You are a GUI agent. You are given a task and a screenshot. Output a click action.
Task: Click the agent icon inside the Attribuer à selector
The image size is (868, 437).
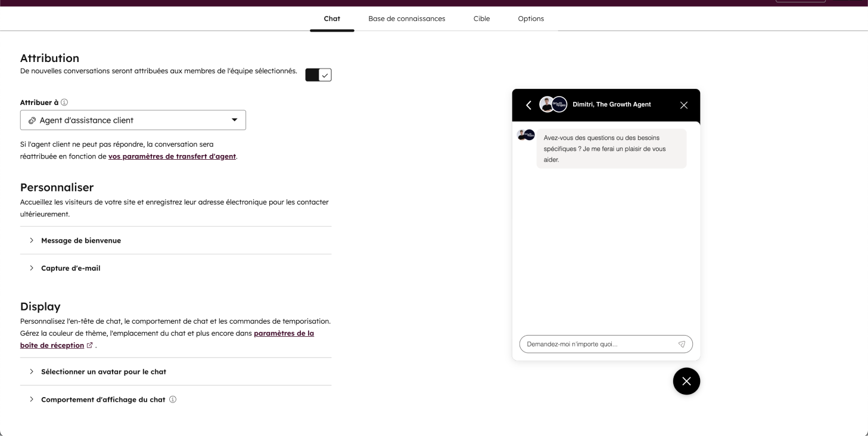click(x=32, y=120)
